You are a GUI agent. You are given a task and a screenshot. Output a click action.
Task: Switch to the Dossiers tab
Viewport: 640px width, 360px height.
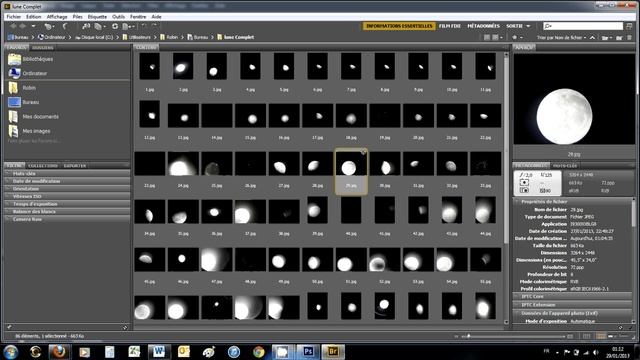[x=43, y=48]
